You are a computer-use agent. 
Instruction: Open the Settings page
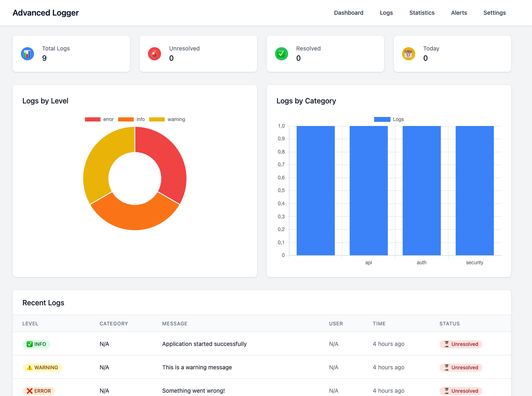494,13
